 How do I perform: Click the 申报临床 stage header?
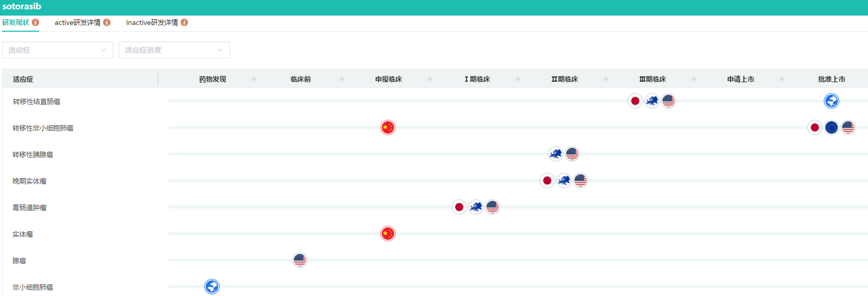[x=388, y=79]
